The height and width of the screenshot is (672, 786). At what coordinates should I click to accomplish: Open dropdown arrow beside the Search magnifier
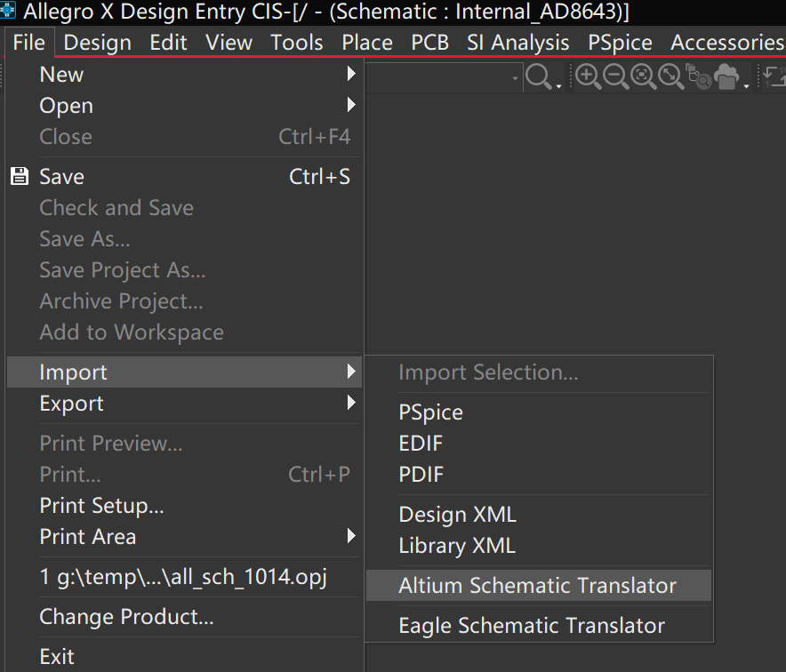[558, 87]
